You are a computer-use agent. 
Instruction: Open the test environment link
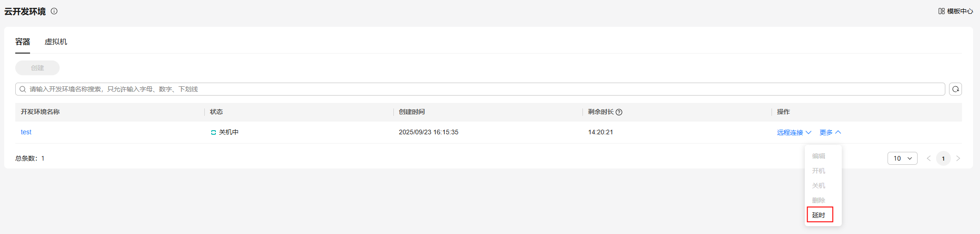pos(26,132)
